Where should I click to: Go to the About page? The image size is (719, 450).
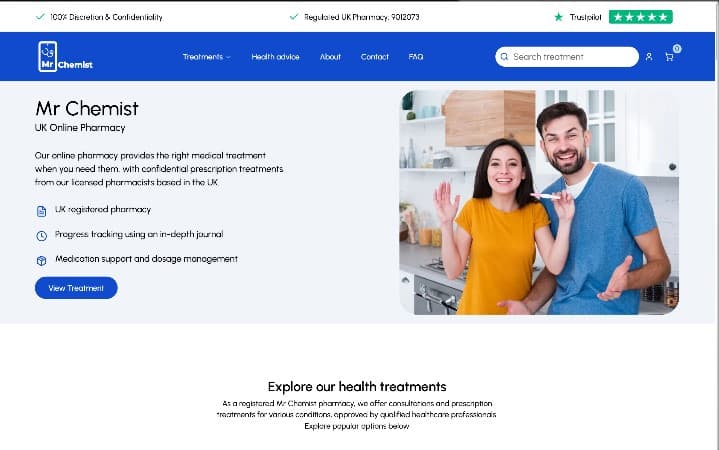[330, 57]
